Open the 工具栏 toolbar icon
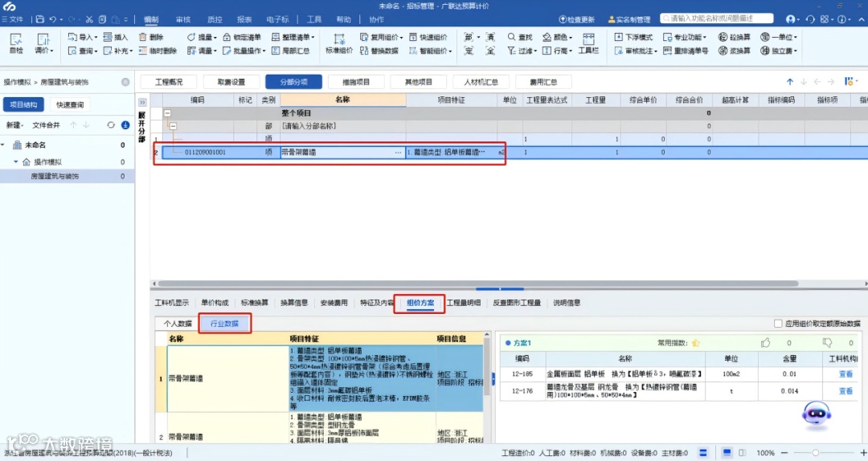This screenshot has width=868, height=461. click(x=588, y=43)
